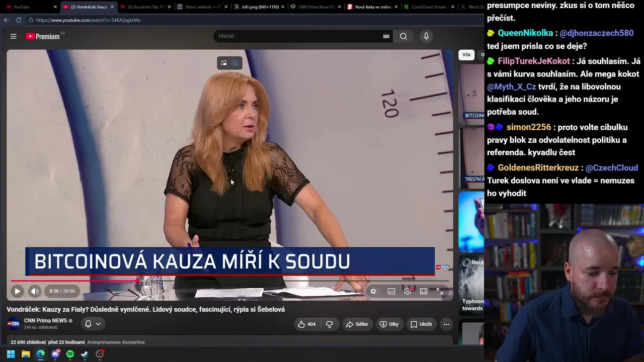Open the TRESTNÍ recommended video thumbnail
644x362 pixels.
pyautogui.click(x=471, y=157)
